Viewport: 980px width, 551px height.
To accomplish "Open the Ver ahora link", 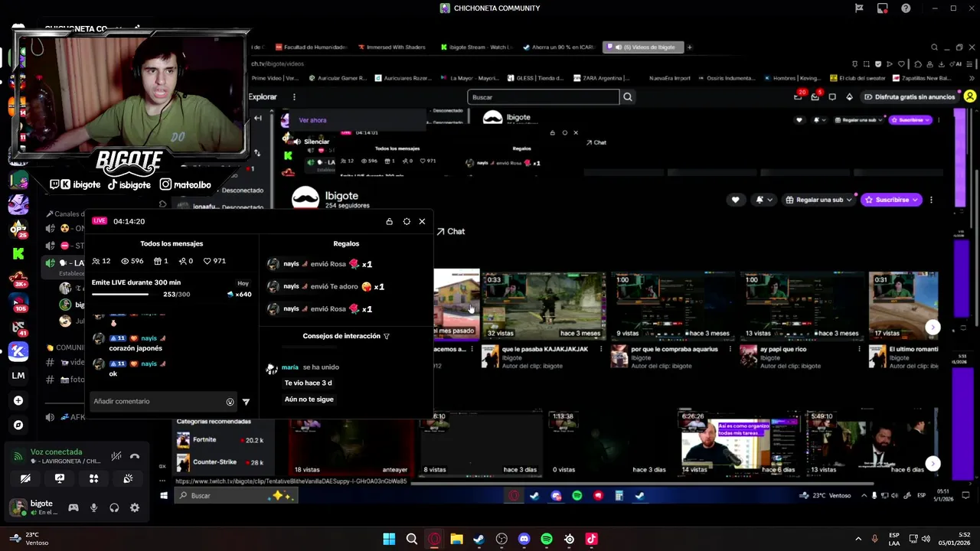I will tap(312, 120).
